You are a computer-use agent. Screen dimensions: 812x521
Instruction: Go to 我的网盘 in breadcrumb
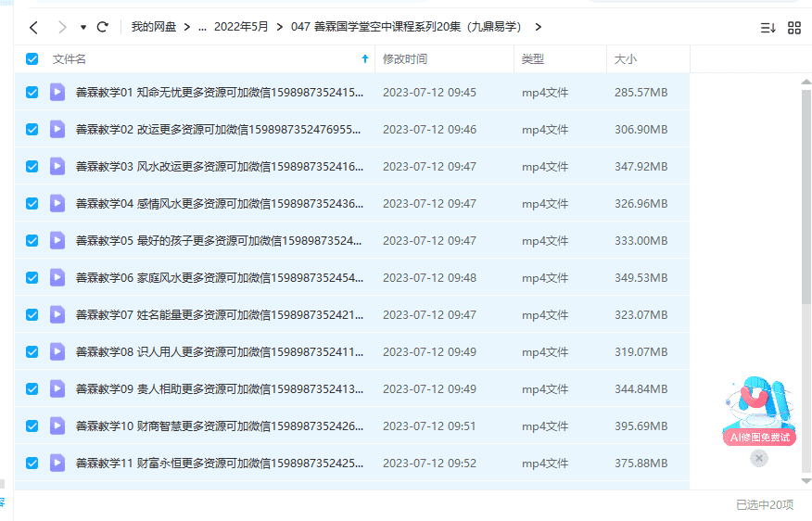[153, 27]
